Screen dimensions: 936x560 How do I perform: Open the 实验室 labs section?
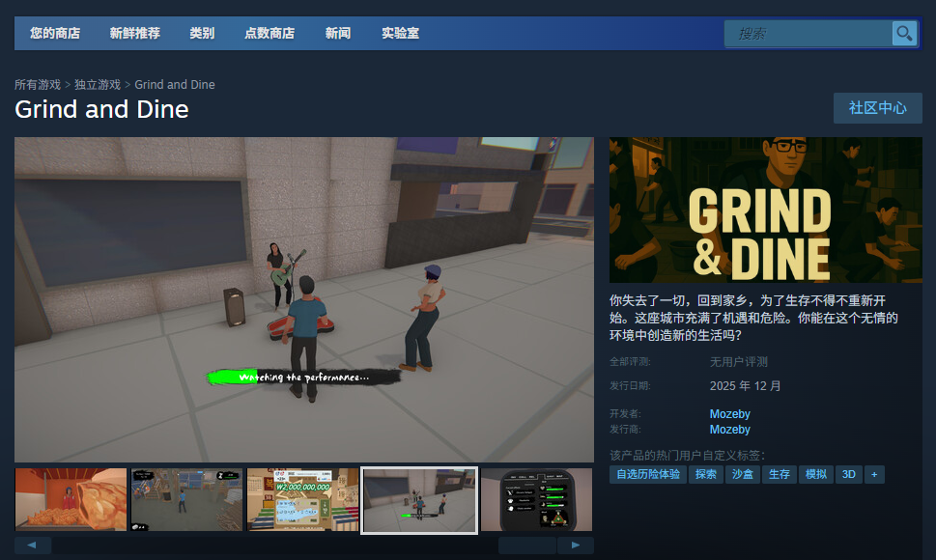coord(400,32)
